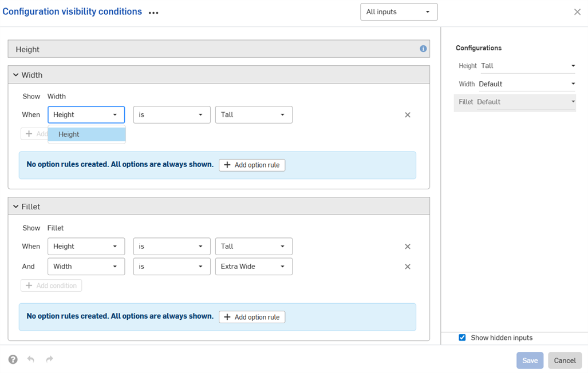Open the Height Tall configuration dropdown
The width and height of the screenshot is (588, 373).
528,66
